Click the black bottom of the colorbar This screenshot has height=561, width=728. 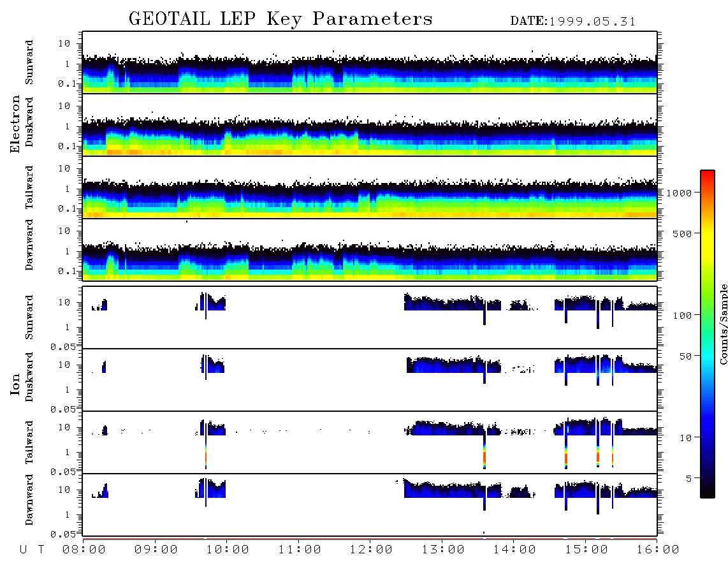pyautogui.click(x=707, y=493)
